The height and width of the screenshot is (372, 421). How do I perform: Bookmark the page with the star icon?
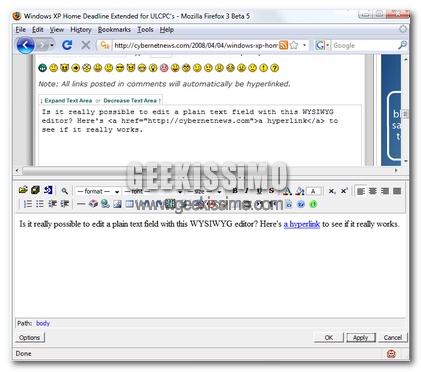[x=294, y=45]
